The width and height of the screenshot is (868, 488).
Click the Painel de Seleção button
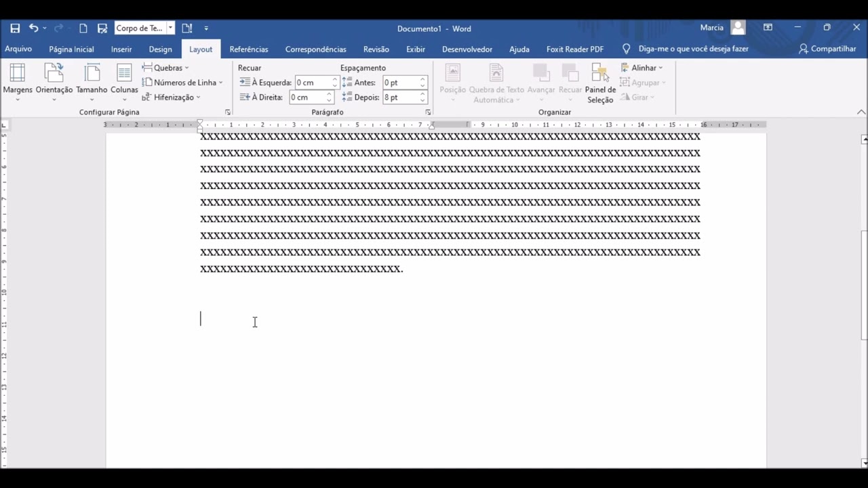600,84
